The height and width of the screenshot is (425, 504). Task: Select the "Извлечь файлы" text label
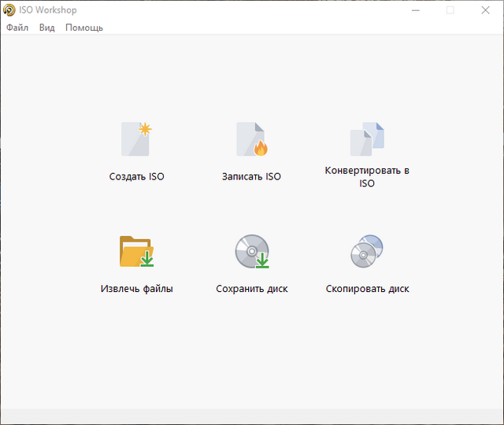[136, 289]
